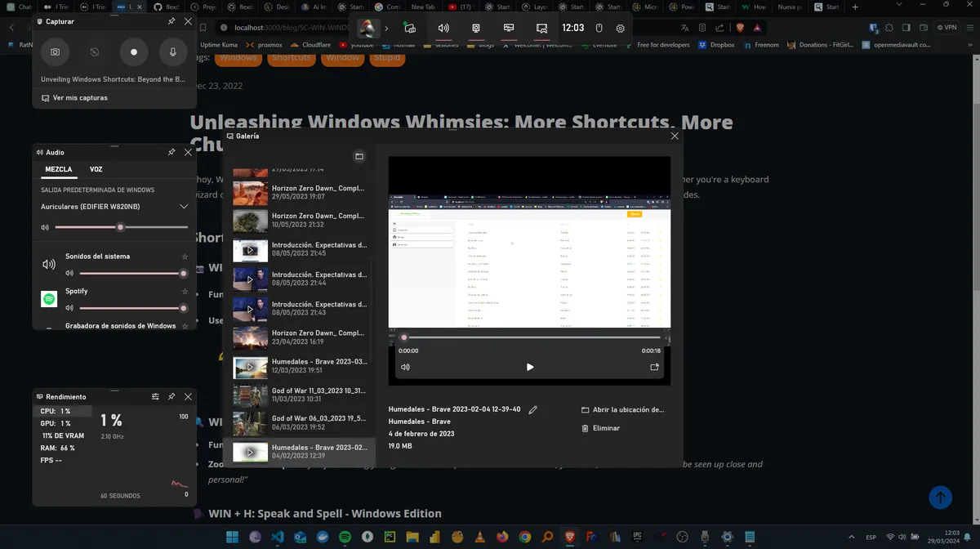Viewport: 980px width, 549px height.
Task: Mute the Spotify volume in the mixer
Action: tap(69, 308)
